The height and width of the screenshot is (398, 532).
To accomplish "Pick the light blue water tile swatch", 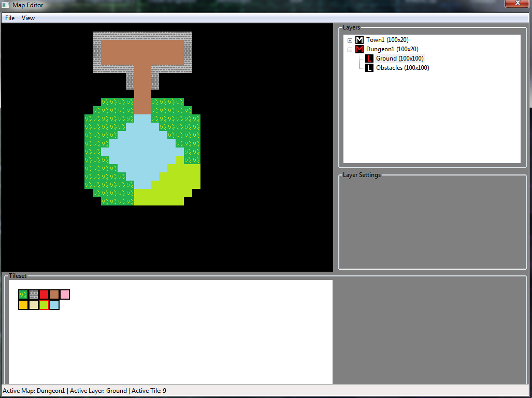I will click(54, 305).
